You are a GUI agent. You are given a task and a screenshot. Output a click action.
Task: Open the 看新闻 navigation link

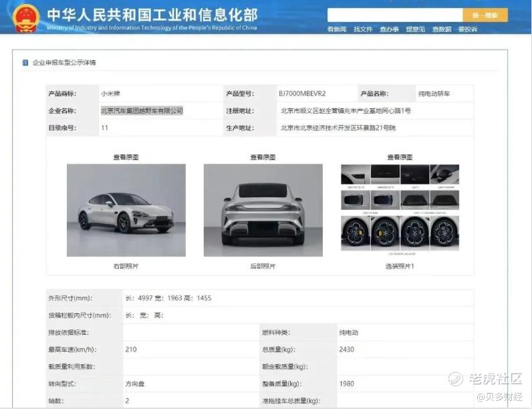[x=337, y=29]
